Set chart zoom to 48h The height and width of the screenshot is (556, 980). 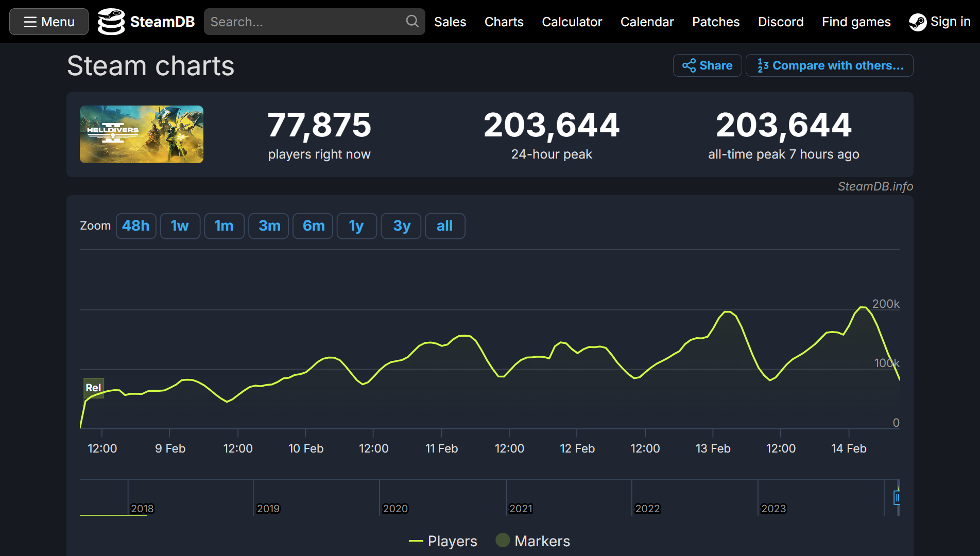tap(136, 226)
